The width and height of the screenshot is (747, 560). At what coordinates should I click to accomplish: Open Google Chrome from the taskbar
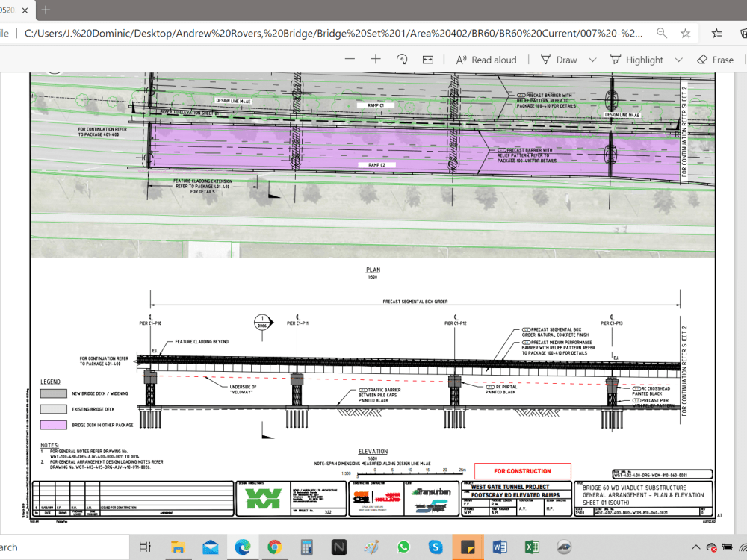(274, 547)
